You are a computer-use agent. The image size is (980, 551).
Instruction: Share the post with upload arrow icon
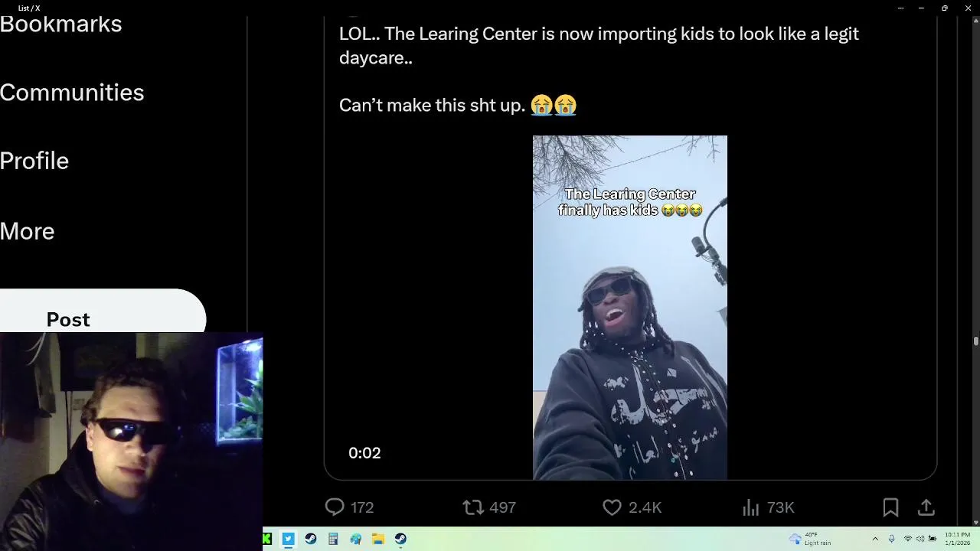[x=926, y=507]
